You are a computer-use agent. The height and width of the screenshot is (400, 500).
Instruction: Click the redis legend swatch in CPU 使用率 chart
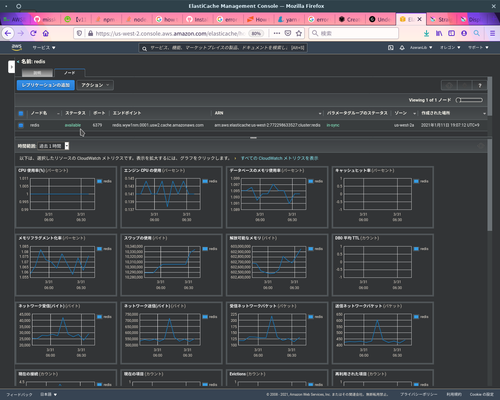[x=99, y=181]
